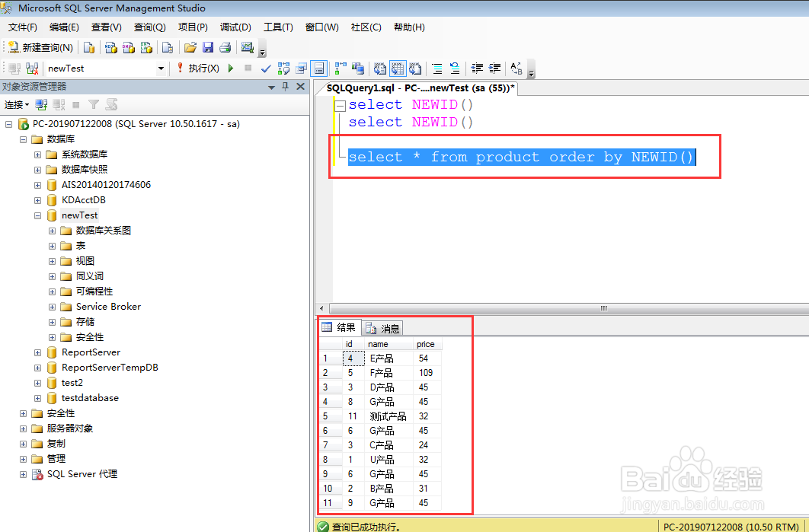Start debugging with the green play arrow

click(x=231, y=68)
